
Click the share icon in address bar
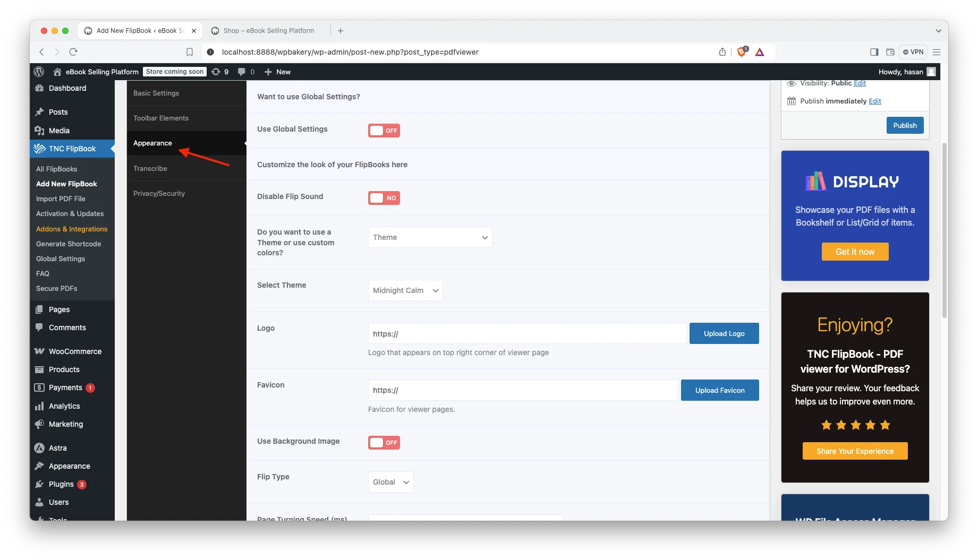click(722, 52)
